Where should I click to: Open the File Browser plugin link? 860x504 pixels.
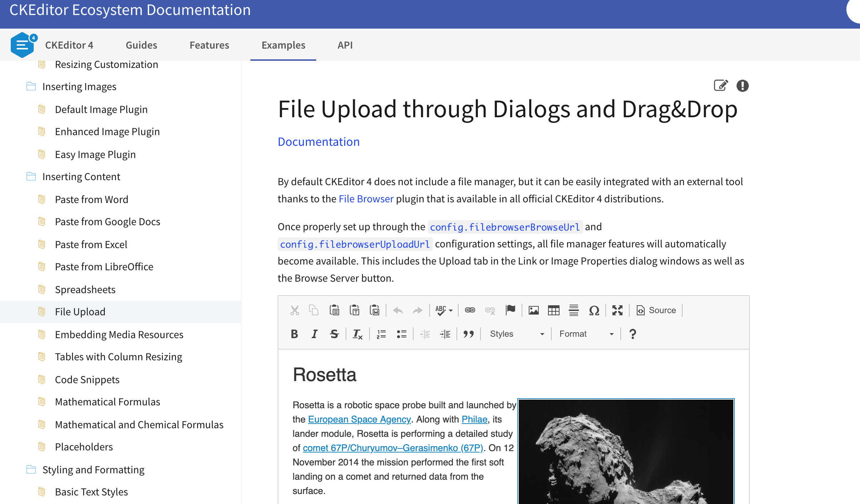366,199
